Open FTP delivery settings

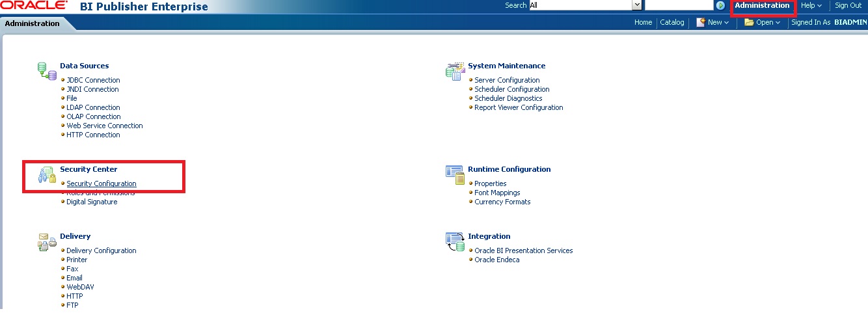(72, 305)
